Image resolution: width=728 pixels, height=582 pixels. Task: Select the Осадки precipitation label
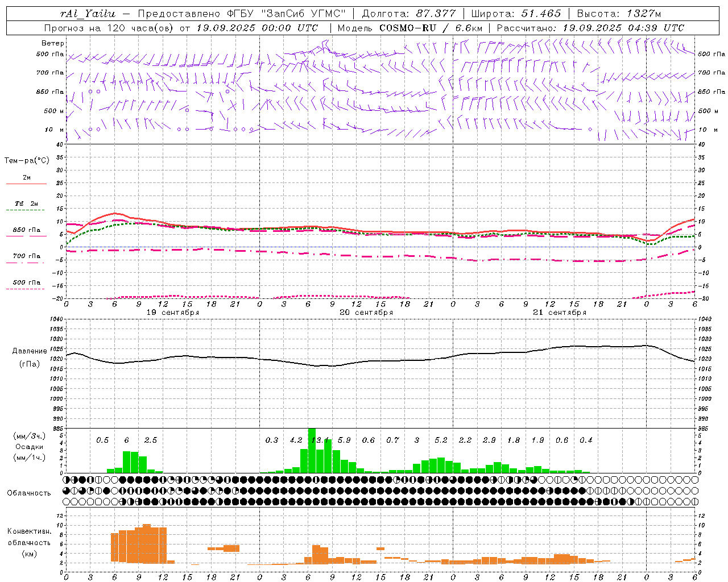(x=29, y=447)
